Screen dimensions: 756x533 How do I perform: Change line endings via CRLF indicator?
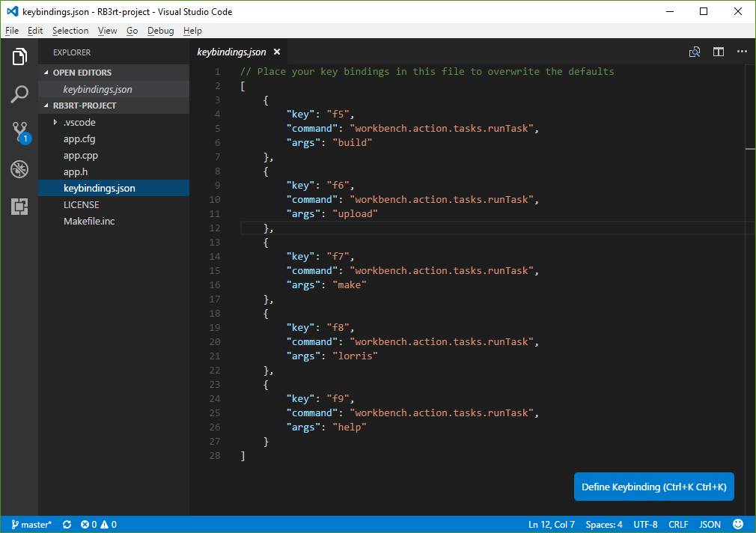(x=678, y=524)
